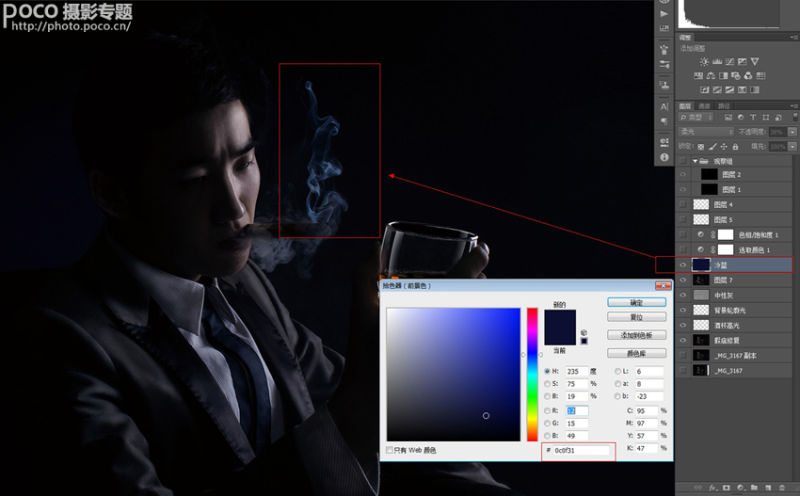Click the 颜色库 color libraries button
This screenshot has width=800, height=496.
(x=636, y=353)
